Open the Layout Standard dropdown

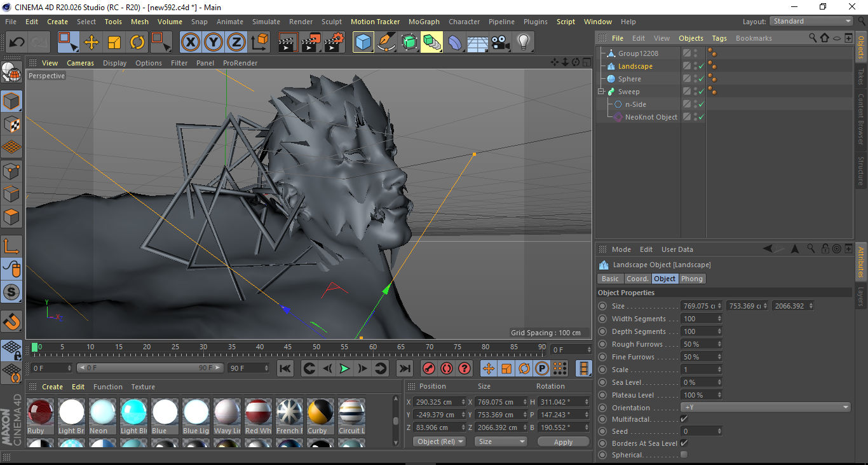coord(811,21)
